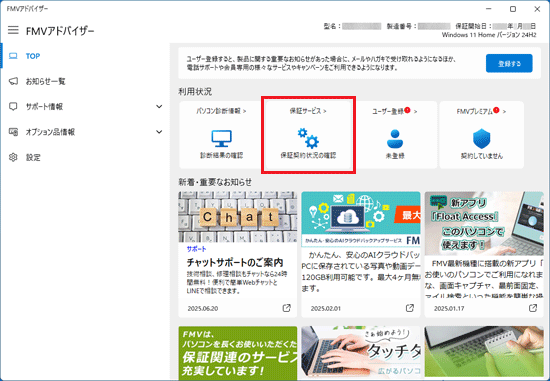Click the blue サポート category label
550x381 pixels.
pos(196,249)
